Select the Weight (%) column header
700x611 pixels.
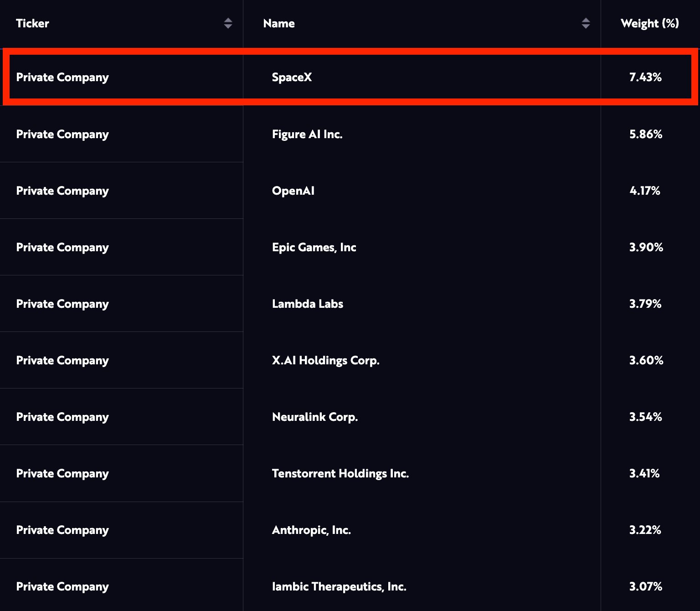click(649, 23)
